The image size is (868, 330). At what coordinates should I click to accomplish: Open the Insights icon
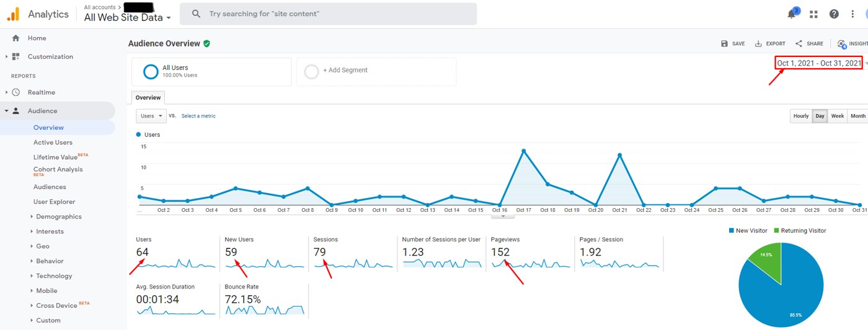point(842,44)
